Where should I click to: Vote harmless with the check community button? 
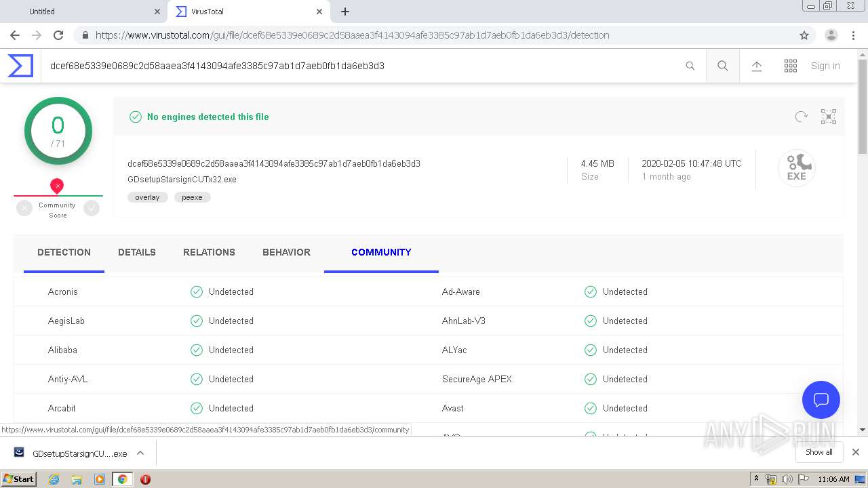click(x=92, y=209)
